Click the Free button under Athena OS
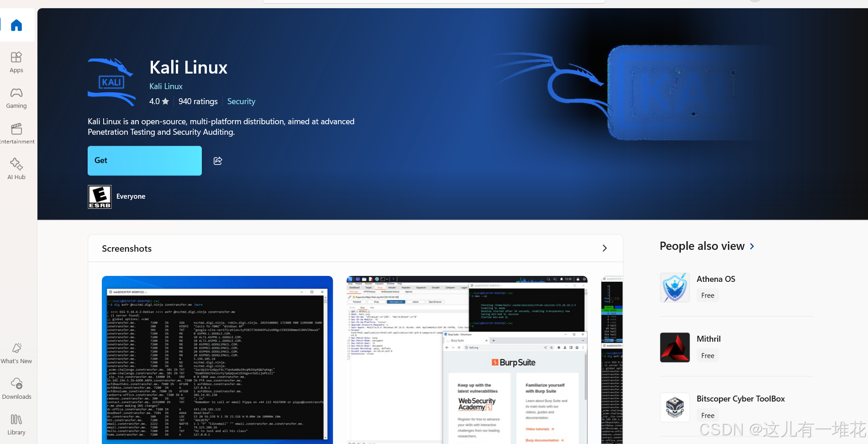 coord(707,296)
